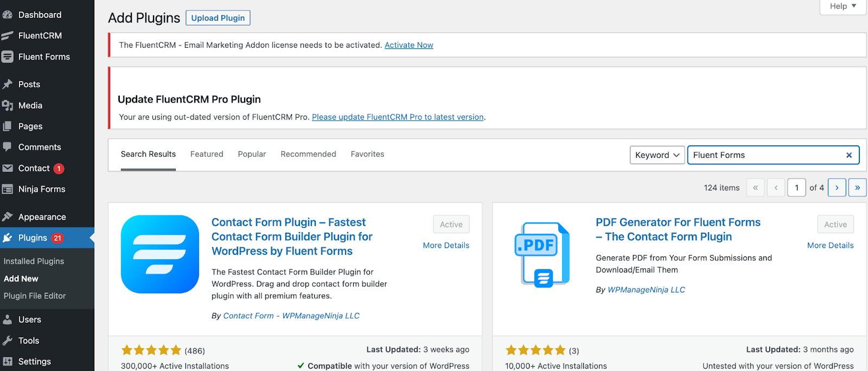Click the Contact notification badge 1
Viewport: 868px width, 371px height.
point(59,169)
